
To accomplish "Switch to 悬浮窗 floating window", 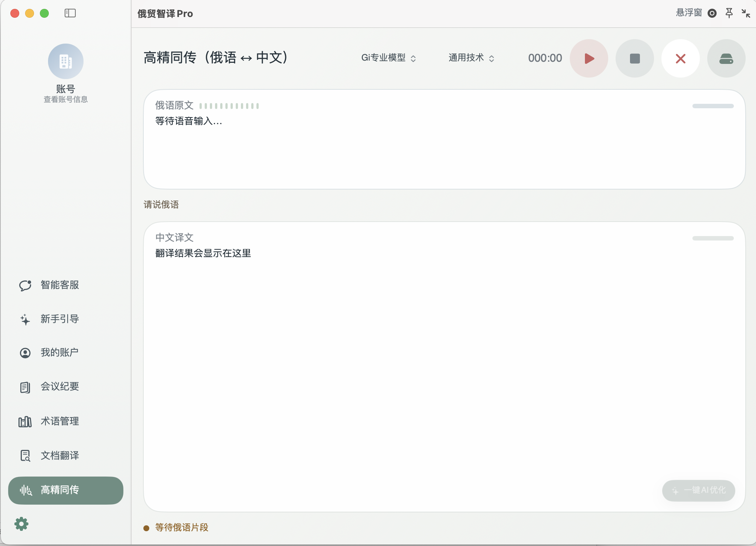I will click(x=688, y=13).
